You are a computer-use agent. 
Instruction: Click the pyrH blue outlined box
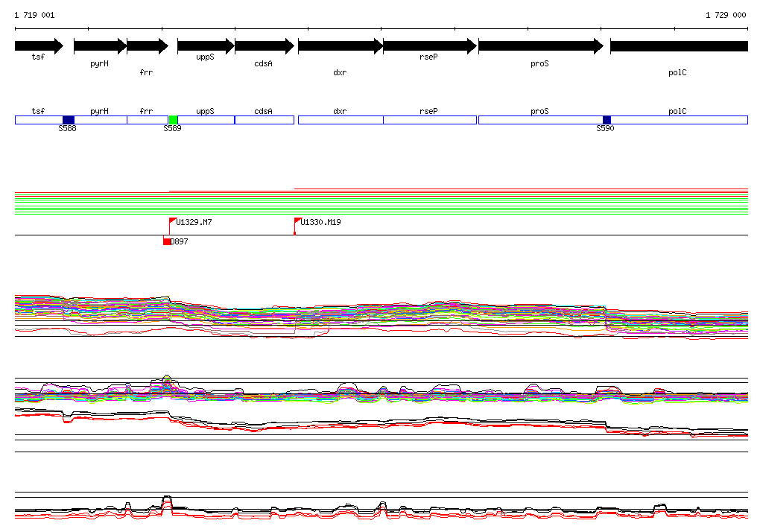pos(101,120)
